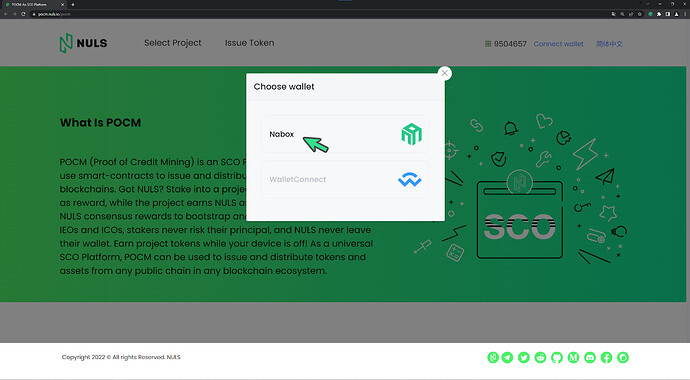Viewport: 690px width, 380px height.
Task: Open the Issue Token menu
Action: (x=250, y=43)
